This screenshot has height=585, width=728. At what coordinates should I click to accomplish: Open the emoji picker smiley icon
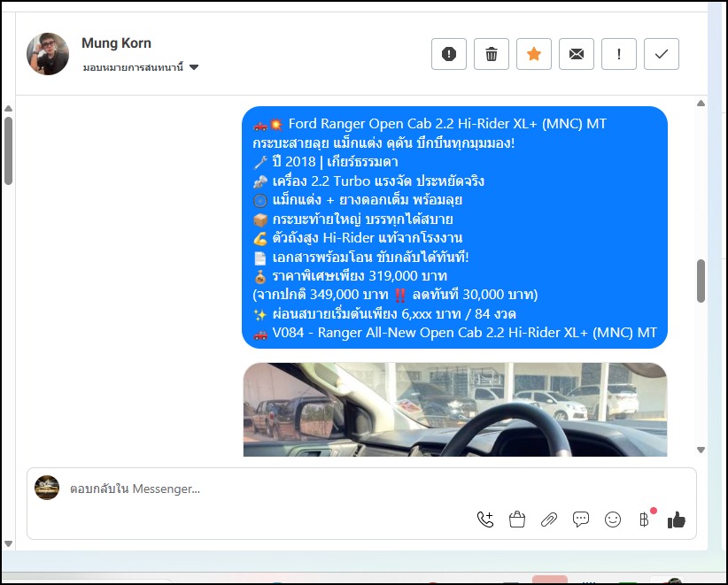tap(613, 520)
